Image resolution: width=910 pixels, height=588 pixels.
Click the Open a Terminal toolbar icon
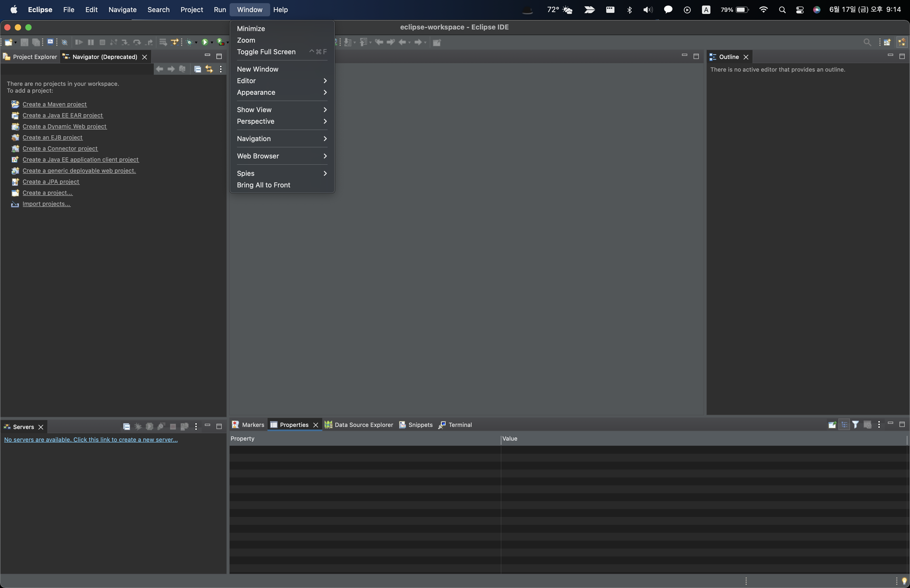pos(50,42)
